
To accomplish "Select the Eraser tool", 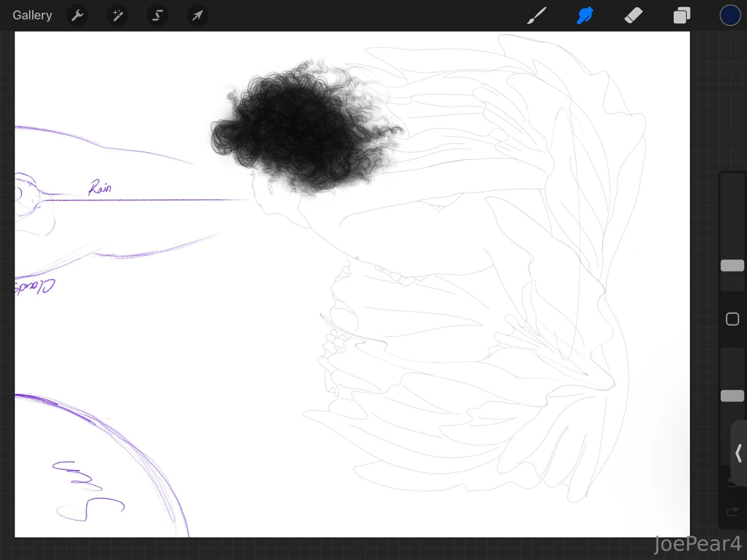I will [x=633, y=15].
